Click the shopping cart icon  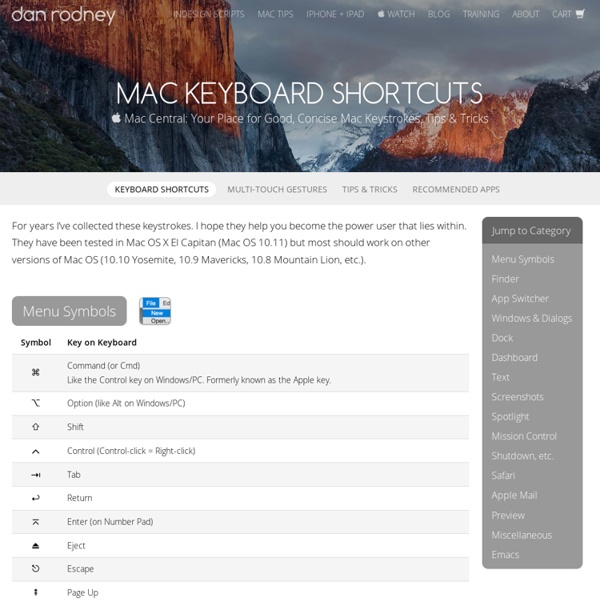click(x=580, y=14)
